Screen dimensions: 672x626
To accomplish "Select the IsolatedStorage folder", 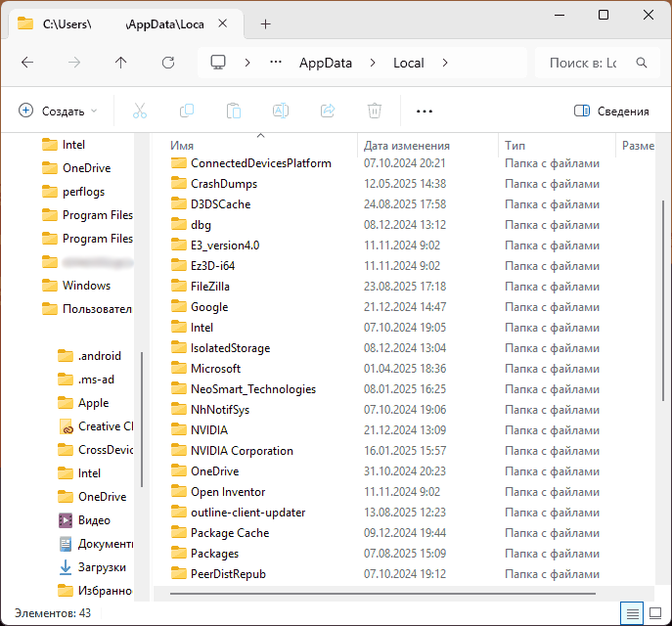I will pos(220,348).
